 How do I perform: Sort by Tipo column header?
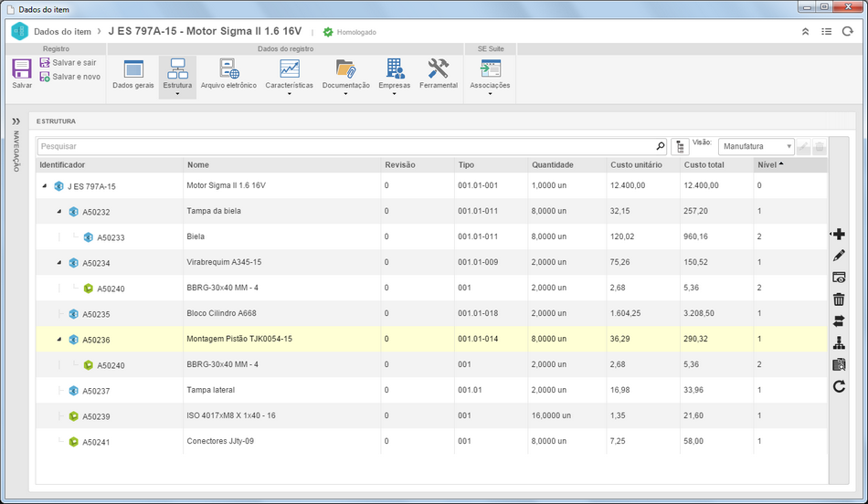point(492,165)
